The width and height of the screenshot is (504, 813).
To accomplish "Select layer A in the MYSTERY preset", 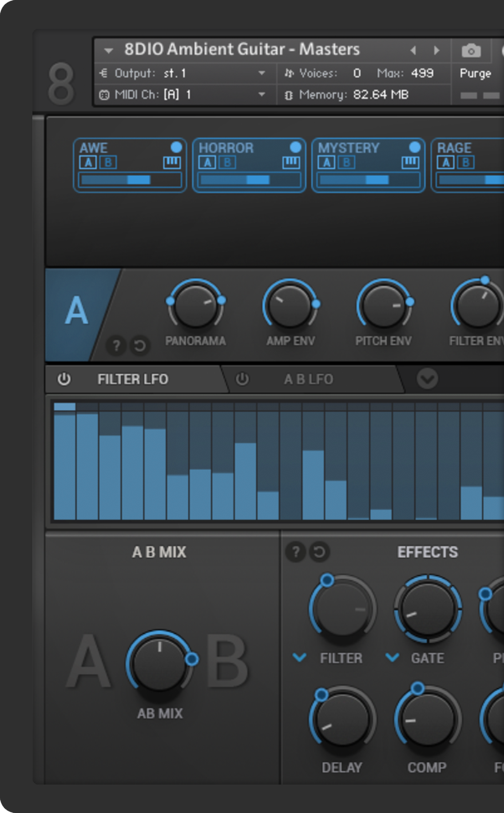I will 326,163.
